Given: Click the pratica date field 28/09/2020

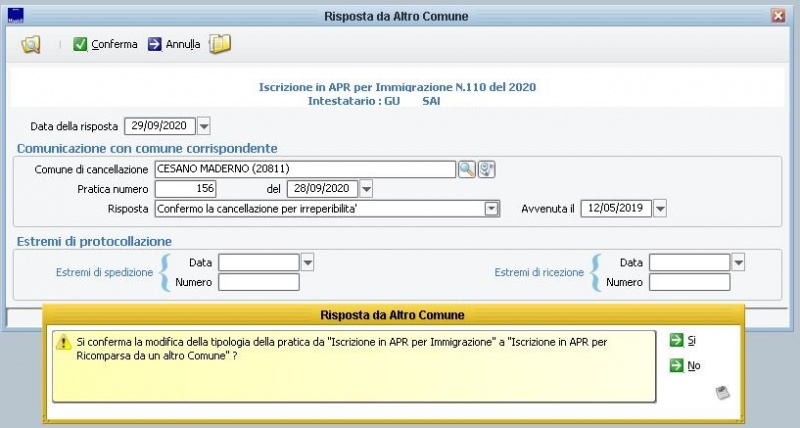Looking at the screenshot, I should point(322,189).
